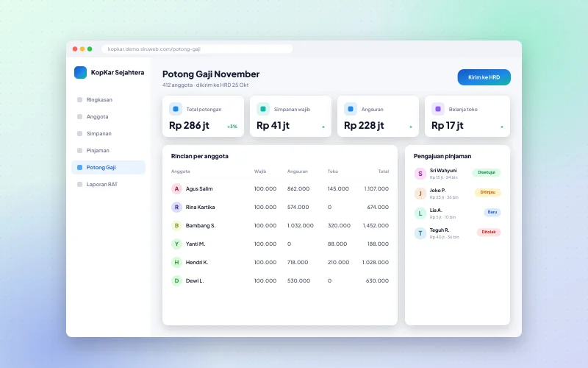Viewport: 588px width, 368px height.
Task: Open Teguh R.'s loan application
Action: coord(457,233)
